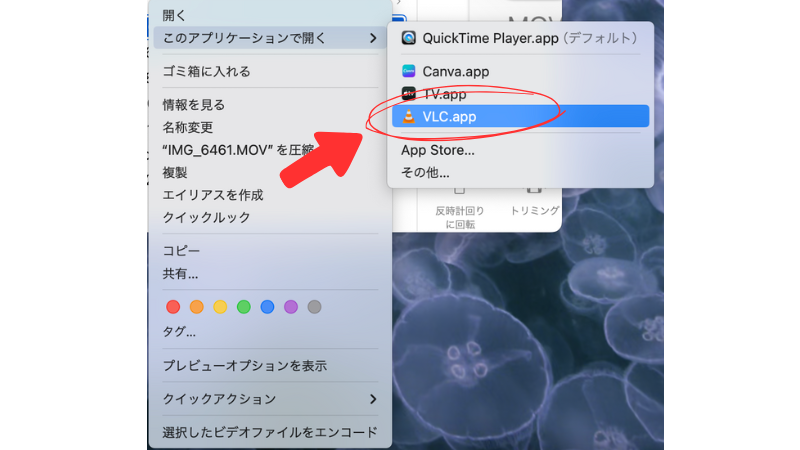This screenshot has height=450, width=800.
Task: Apply the purple tag color
Action: (x=291, y=307)
